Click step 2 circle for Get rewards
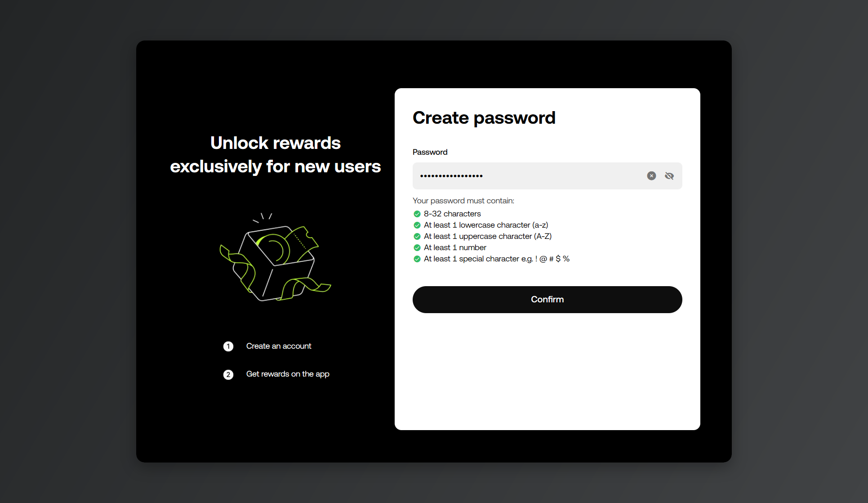 tap(228, 375)
